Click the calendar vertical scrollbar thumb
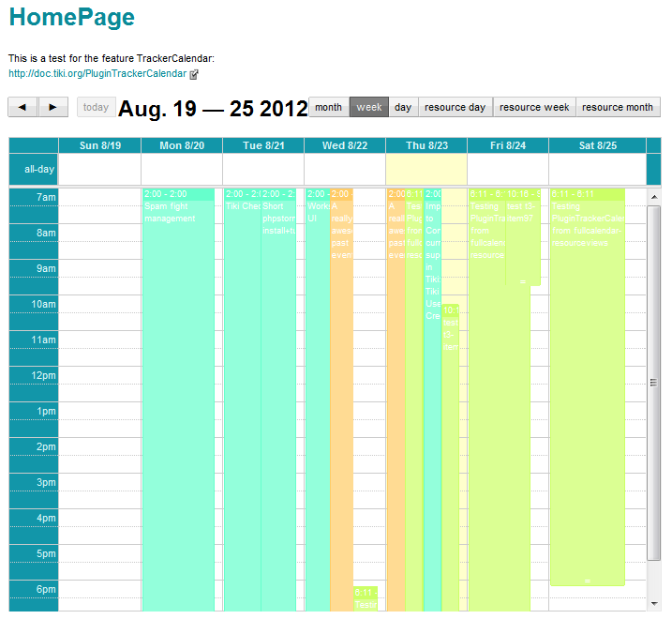 [654, 383]
